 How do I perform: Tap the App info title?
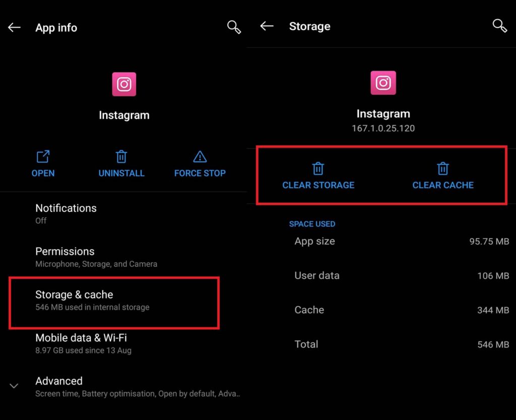[56, 28]
